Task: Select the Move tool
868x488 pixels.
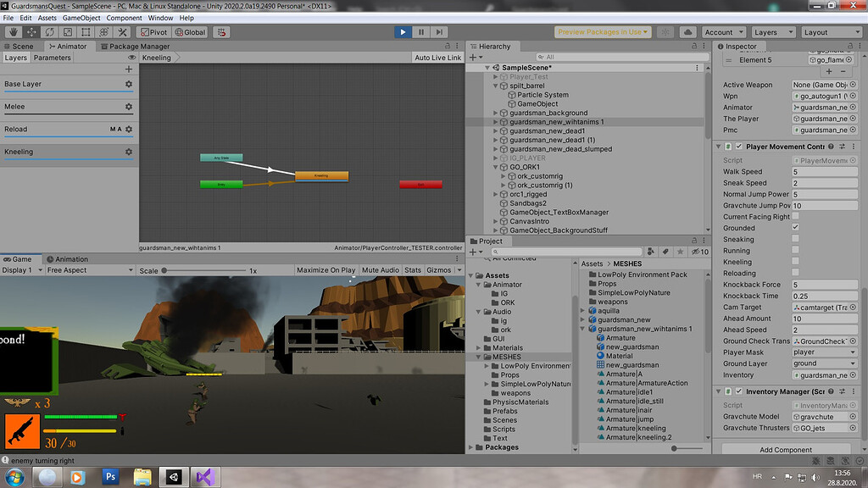Action: [x=31, y=32]
